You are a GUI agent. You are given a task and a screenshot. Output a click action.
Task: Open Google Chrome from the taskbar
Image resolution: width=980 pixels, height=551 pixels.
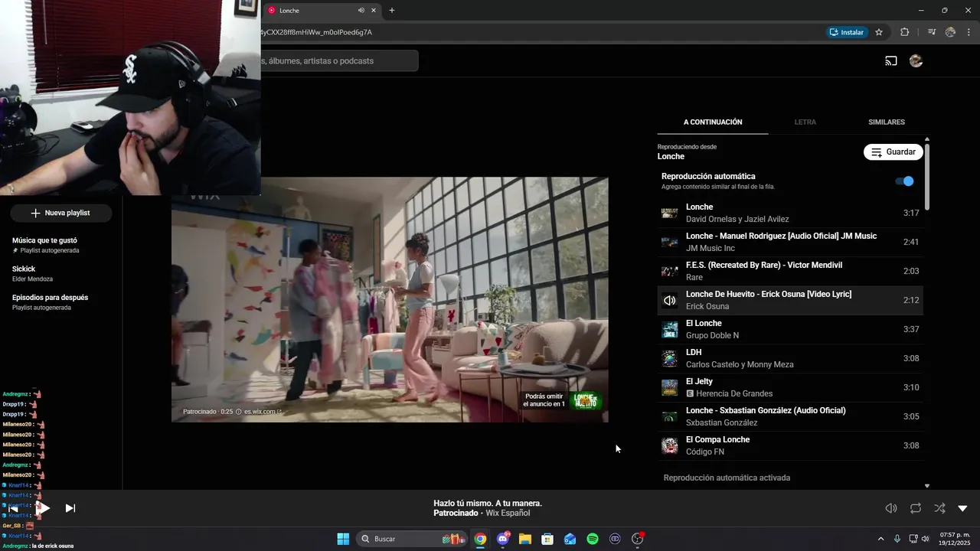click(480, 539)
